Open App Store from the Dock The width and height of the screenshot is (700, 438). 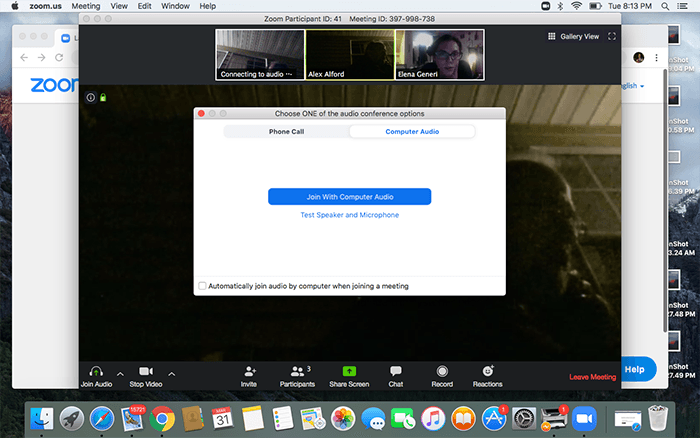point(494,419)
